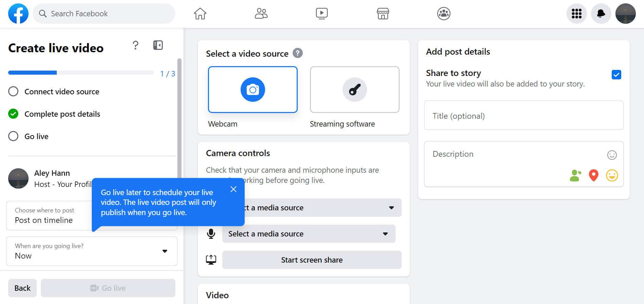Select the Connect video source step
This screenshot has height=304, width=644.
coord(54,92)
